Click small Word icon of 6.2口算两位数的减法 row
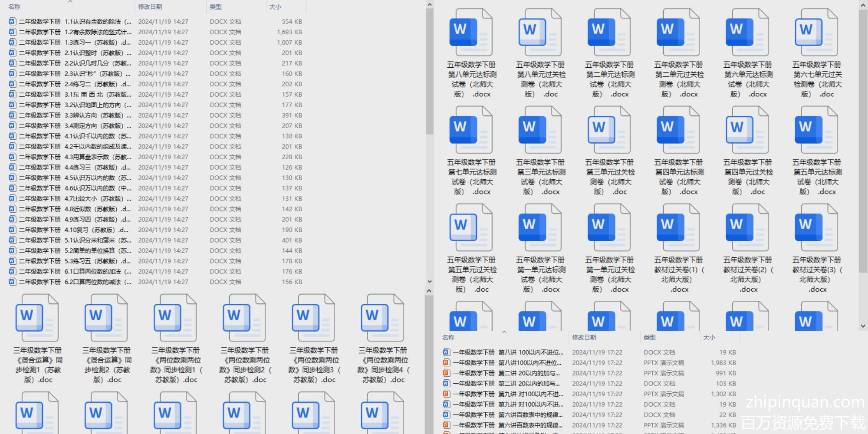 click(12, 282)
